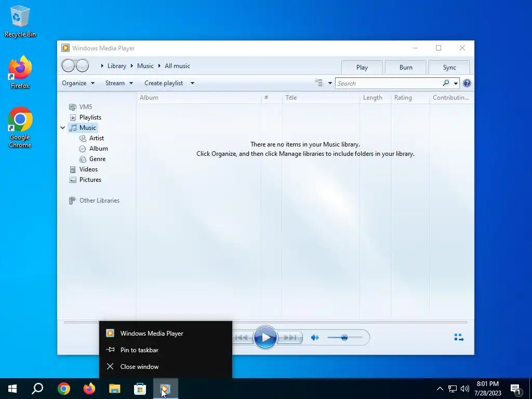
Task: Open Chrome from the taskbar
Action: tap(64, 389)
